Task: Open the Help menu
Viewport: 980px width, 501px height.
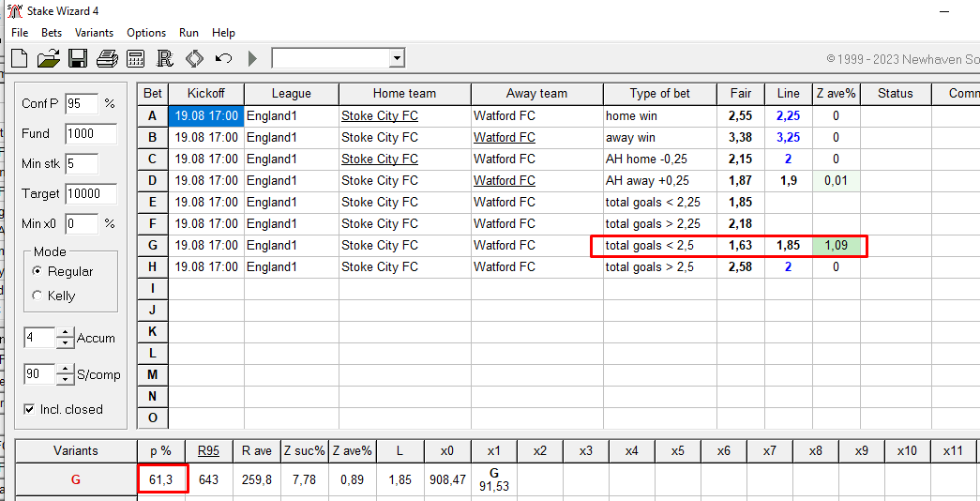Action: click(223, 33)
